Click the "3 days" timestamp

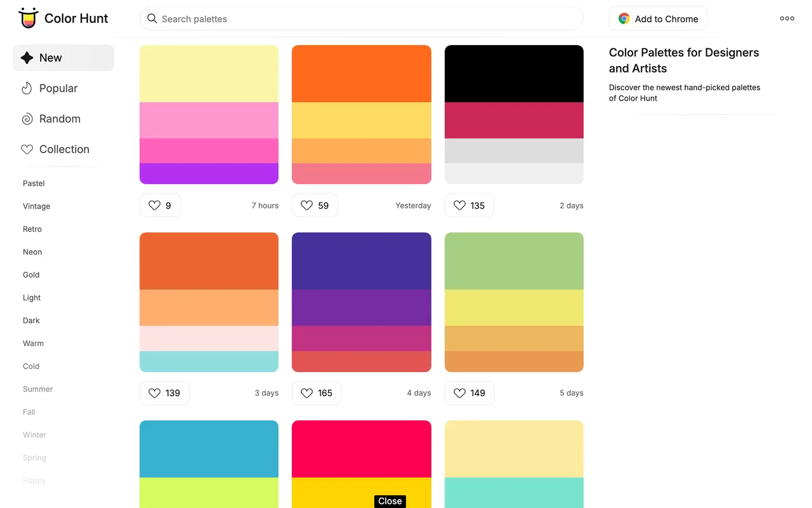(x=266, y=393)
